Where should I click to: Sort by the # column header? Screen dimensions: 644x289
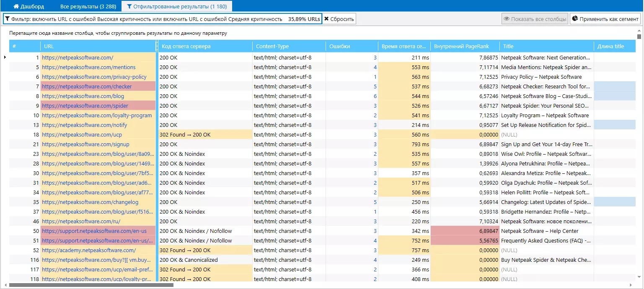click(25, 46)
